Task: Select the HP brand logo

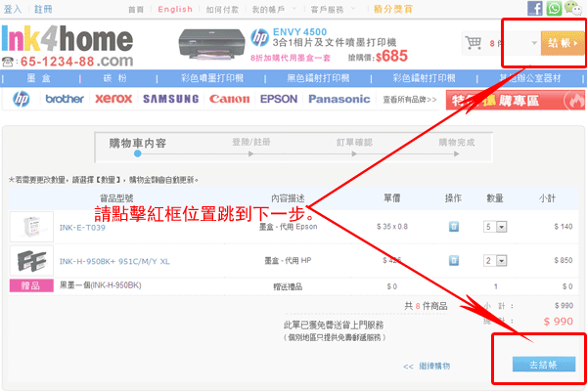Action: pos(21,99)
